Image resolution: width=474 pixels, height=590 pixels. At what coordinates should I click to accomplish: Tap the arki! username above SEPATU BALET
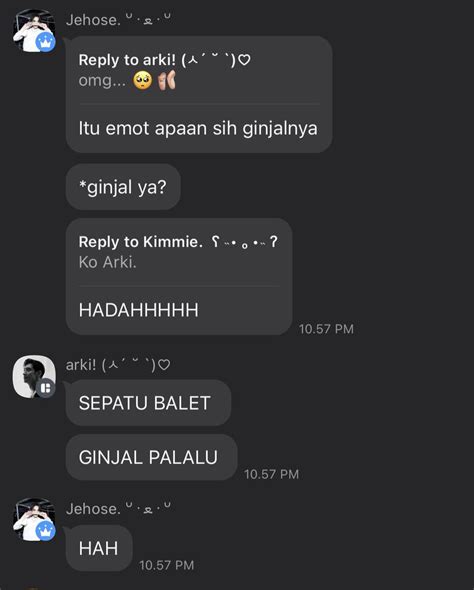(118, 365)
